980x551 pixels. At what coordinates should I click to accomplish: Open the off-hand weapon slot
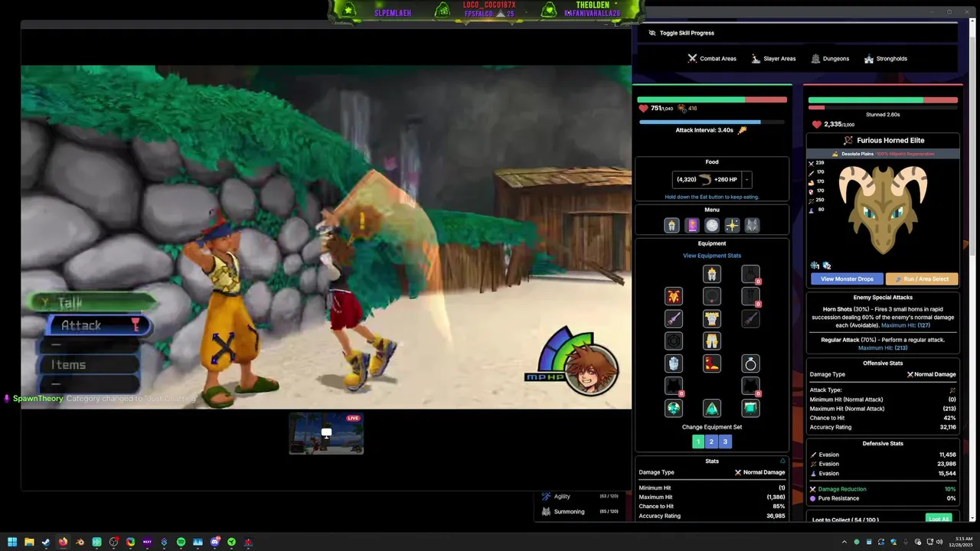tap(750, 318)
